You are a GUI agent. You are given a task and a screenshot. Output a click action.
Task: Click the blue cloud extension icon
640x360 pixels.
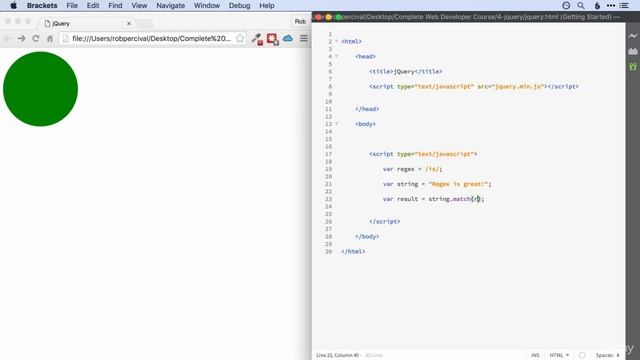click(288, 38)
